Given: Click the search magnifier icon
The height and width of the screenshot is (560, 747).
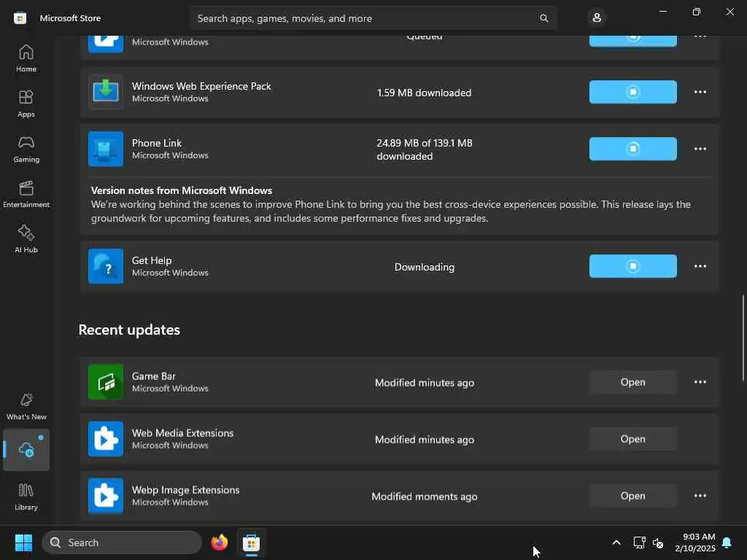Looking at the screenshot, I should coord(543,18).
